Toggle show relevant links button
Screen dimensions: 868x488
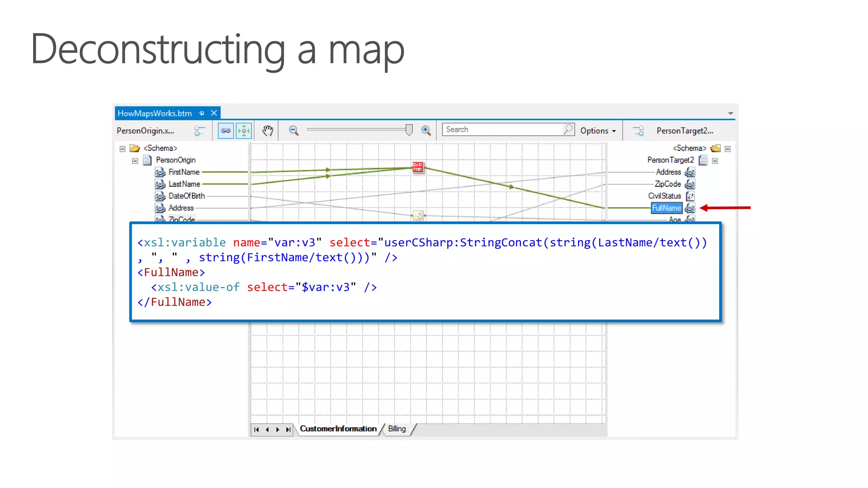[x=225, y=130]
